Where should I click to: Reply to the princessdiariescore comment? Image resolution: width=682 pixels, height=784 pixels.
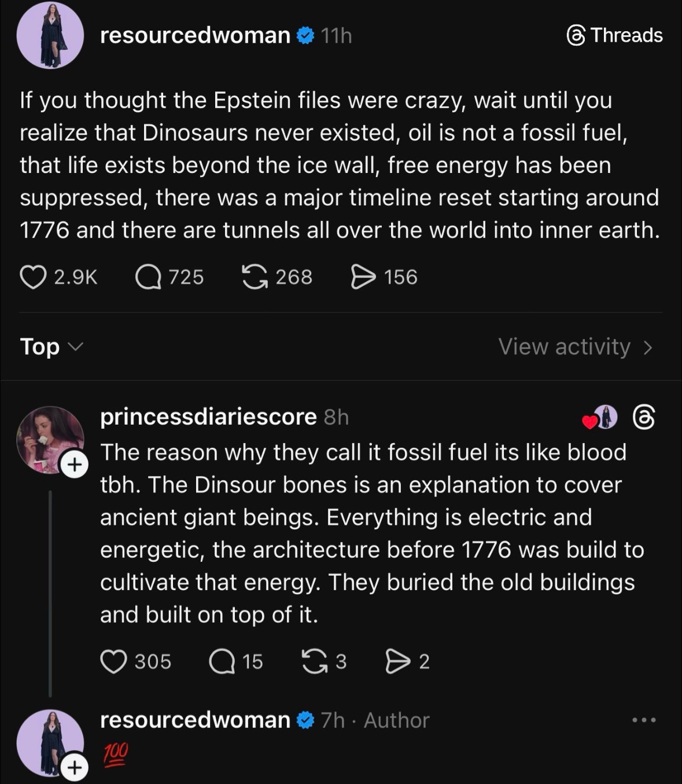pos(222,661)
